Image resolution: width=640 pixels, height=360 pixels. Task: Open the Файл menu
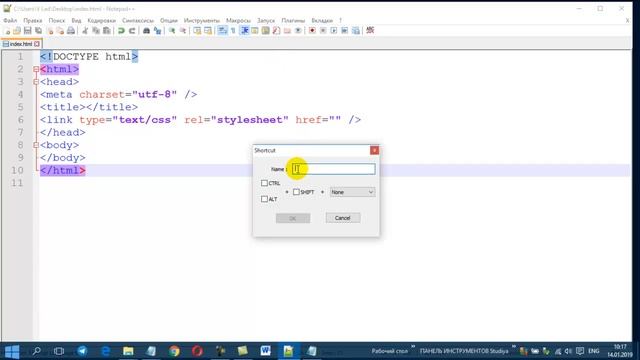[10, 20]
